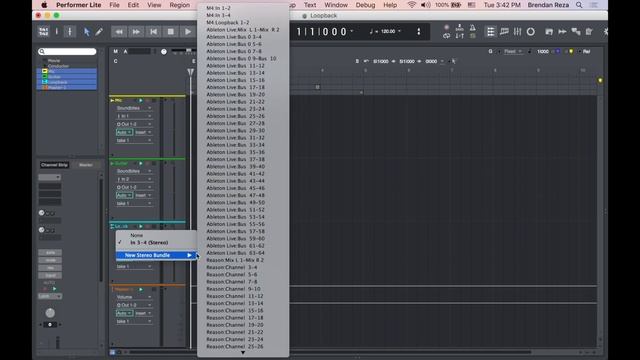
Task: Select the pointer arrow tool
Action: pos(87,32)
